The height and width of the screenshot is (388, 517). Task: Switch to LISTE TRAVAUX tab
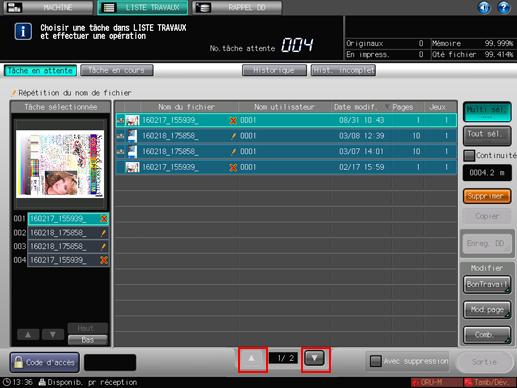click(143, 7)
